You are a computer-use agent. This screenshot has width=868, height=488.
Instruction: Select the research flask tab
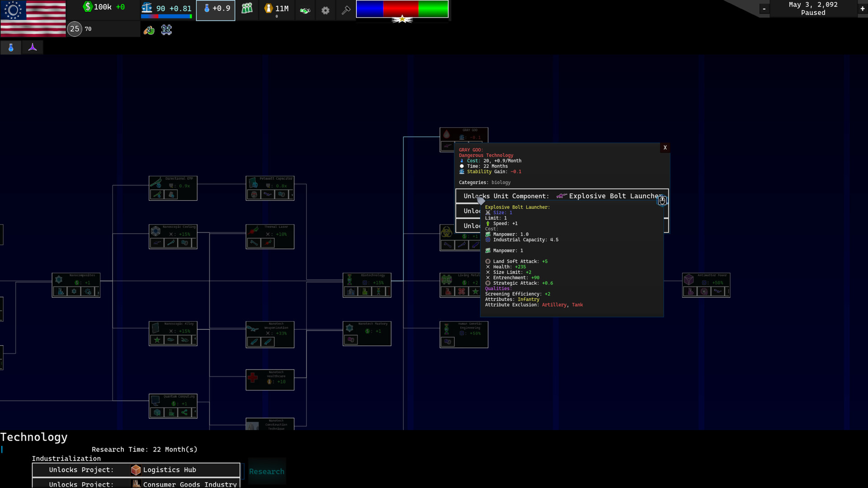coord(11,47)
